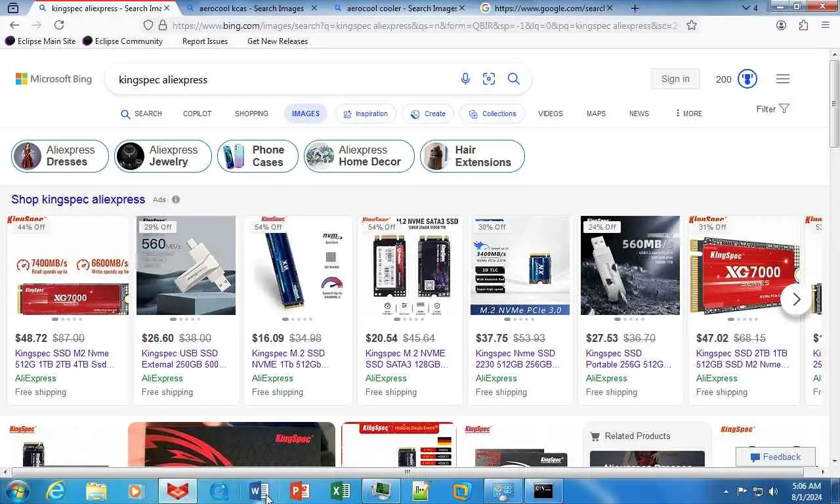Screen dimensions: 840x504
Task: Reload the current page
Action: pos(59,25)
